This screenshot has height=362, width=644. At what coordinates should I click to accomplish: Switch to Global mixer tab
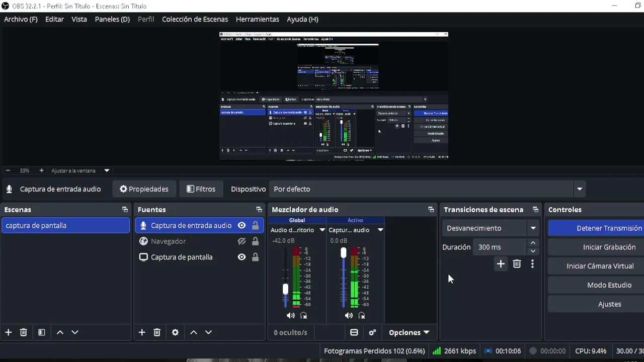(x=297, y=220)
